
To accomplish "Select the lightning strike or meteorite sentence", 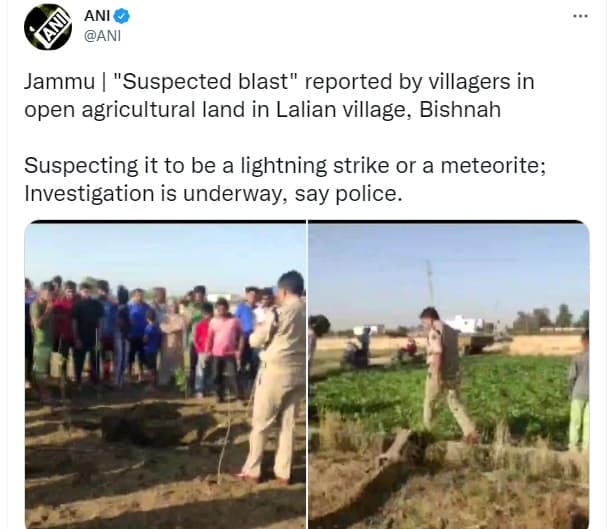I will pyautogui.click(x=285, y=165).
